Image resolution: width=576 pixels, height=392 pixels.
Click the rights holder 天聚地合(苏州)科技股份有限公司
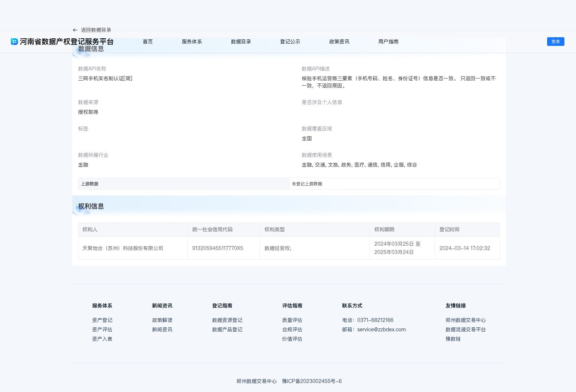pos(123,248)
